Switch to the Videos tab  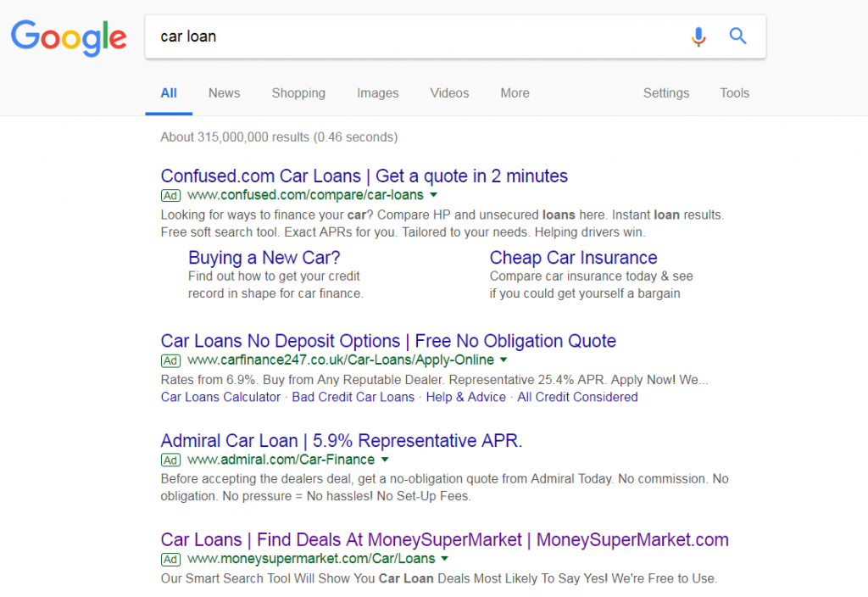click(x=449, y=93)
